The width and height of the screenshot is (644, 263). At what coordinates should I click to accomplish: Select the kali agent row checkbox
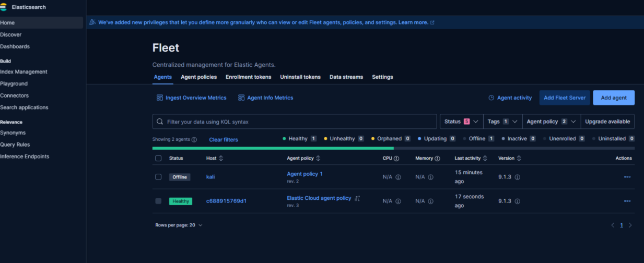158,177
